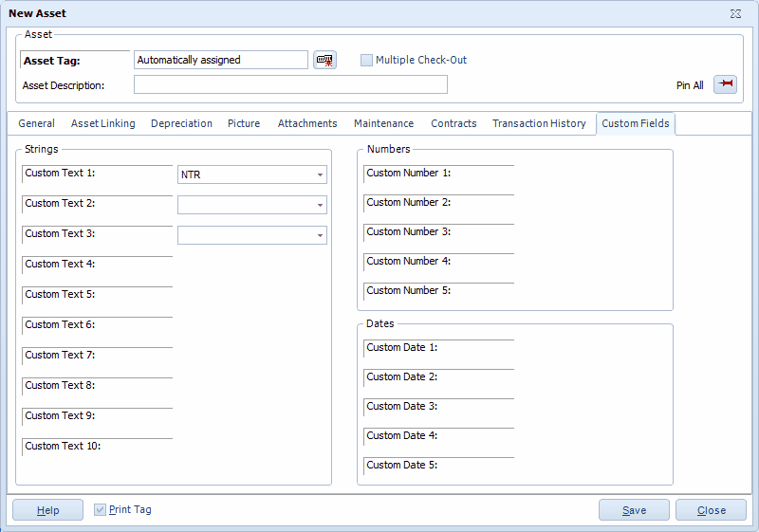This screenshot has height=532, width=759.
Task: Click the Custom Number 3 label
Action: pyautogui.click(x=409, y=232)
